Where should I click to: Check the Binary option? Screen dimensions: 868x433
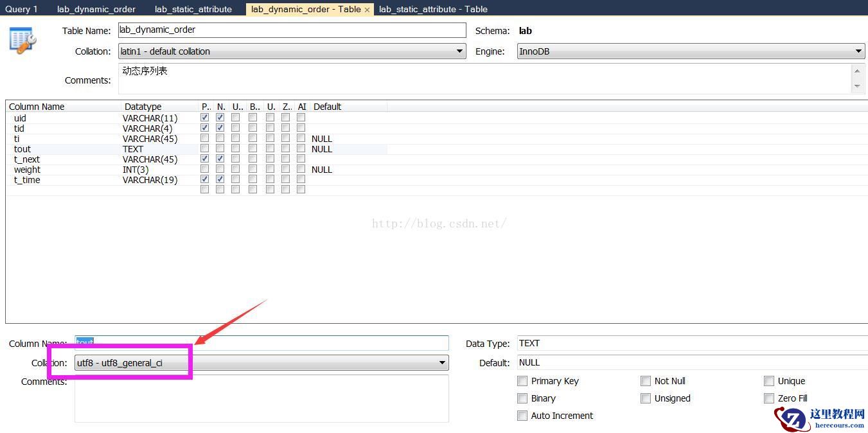click(x=522, y=398)
